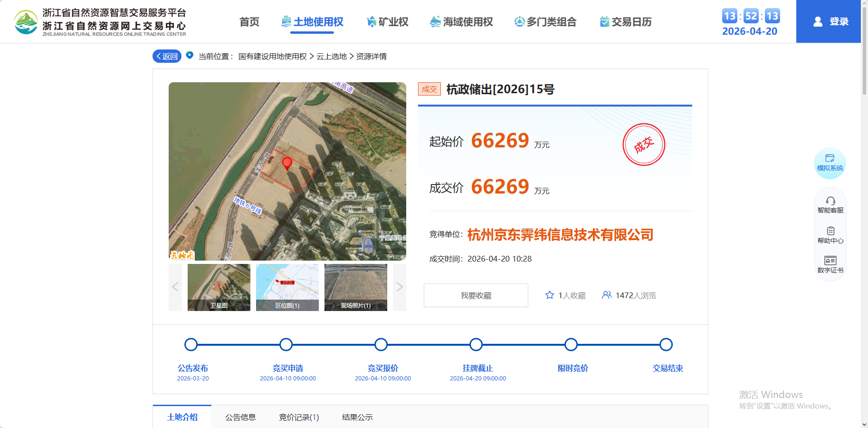868x428 pixels.
Task: Click the red map pin marker
Action: click(287, 164)
